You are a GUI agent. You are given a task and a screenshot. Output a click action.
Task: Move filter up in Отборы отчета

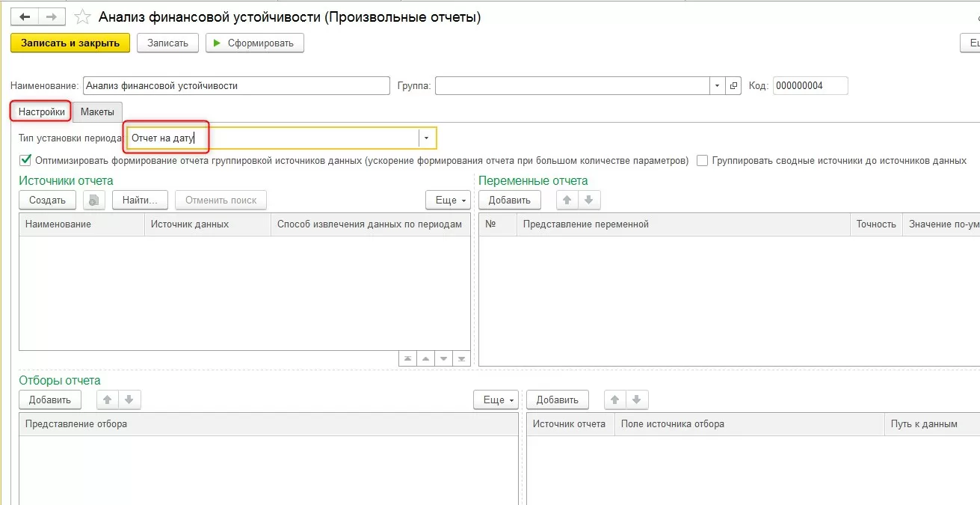[x=108, y=400]
